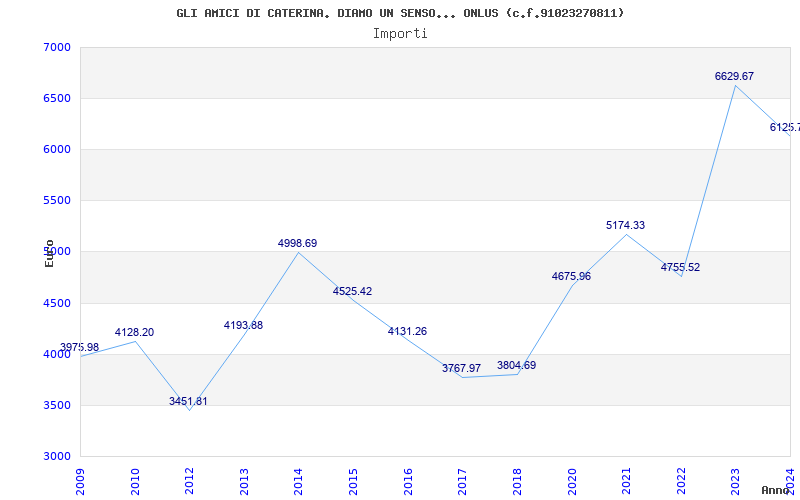Click the 2010 x-axis year label
The image size is (800, 500).
(x=135, y=482)
